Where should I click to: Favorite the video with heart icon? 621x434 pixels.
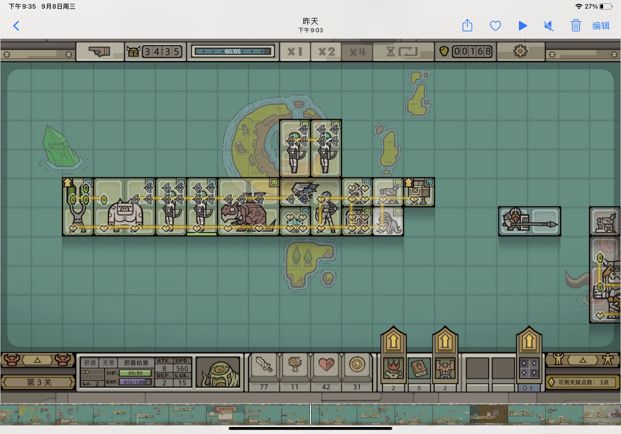coord(495,26)
